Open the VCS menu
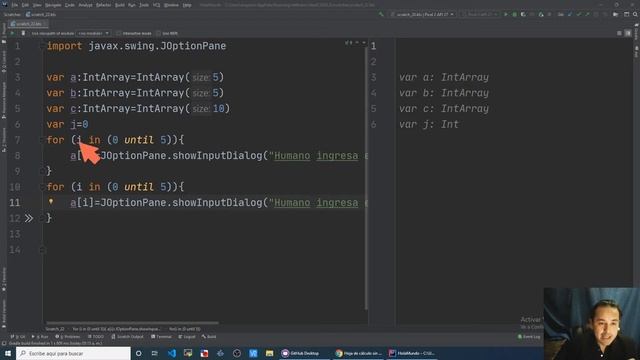The height and width of the screenshot is (360, 640). tap(156, 5)
